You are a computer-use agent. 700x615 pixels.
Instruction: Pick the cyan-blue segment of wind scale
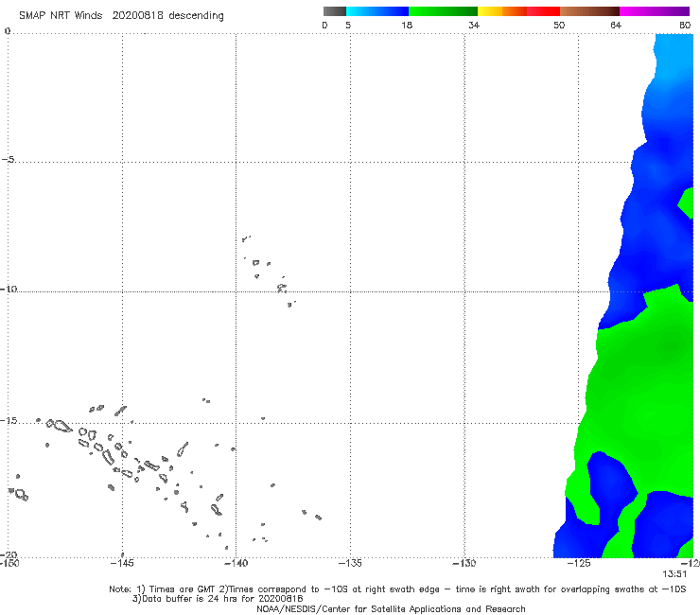[x=377, y=11]
